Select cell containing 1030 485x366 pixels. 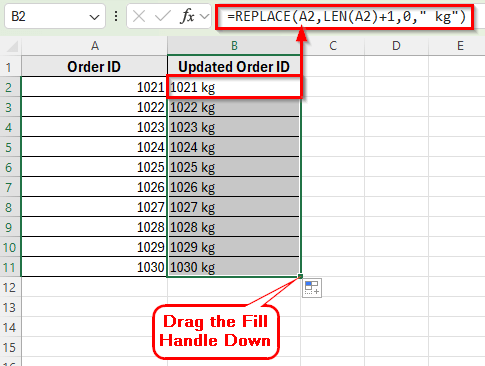pos(94,267)
